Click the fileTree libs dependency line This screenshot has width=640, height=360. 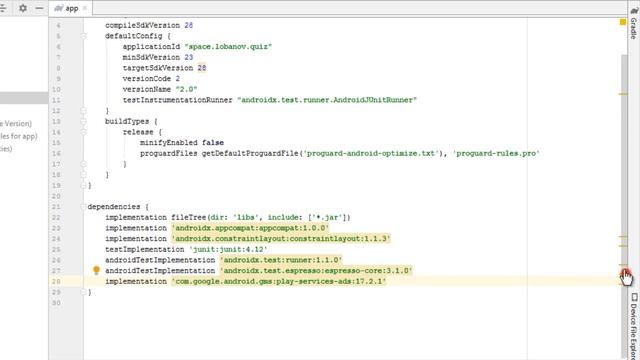[x=228, y=217]
